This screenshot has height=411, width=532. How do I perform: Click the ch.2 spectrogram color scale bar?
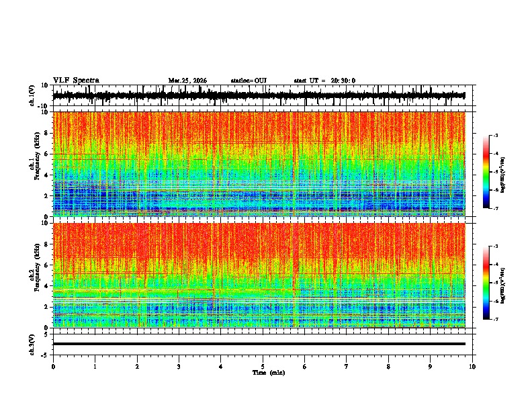486,283
